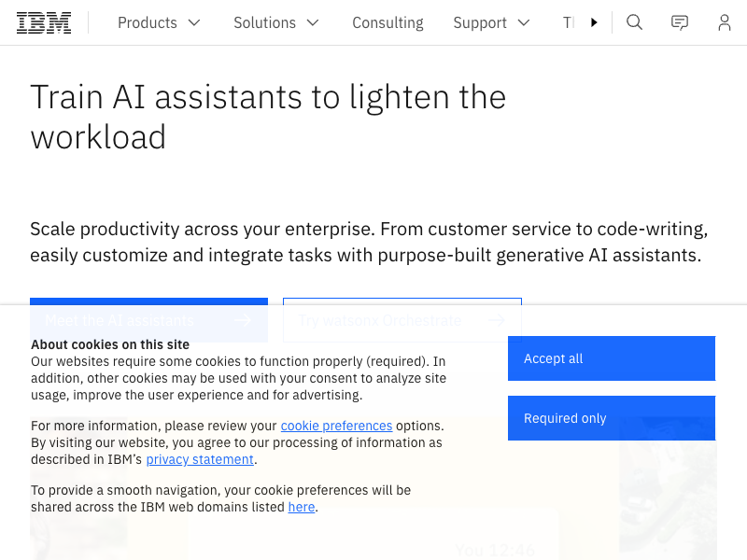This screenshot has height=560, width=747.
Task: Open the chat contact icon
Action: click(x=680, y=22)
